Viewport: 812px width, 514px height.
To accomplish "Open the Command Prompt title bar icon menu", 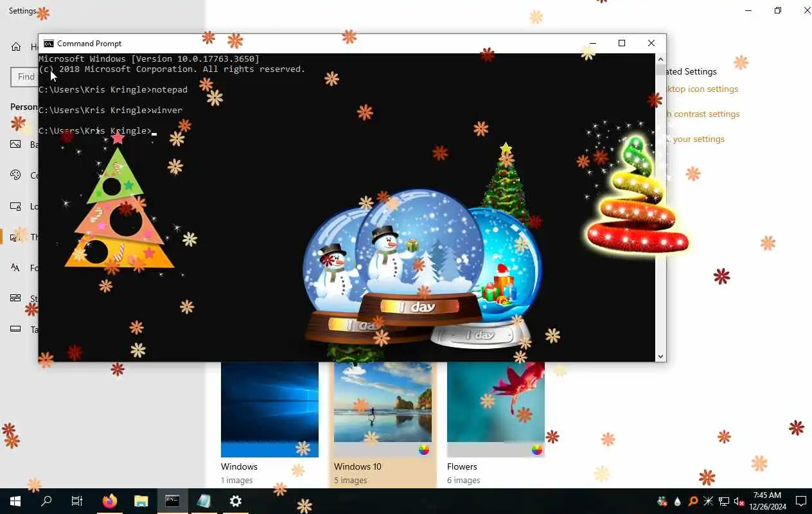I will tap(48, 43).
